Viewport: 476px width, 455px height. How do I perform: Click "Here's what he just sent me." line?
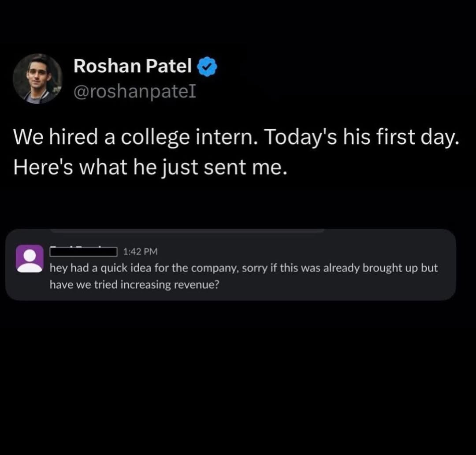[x=150, y=168]
